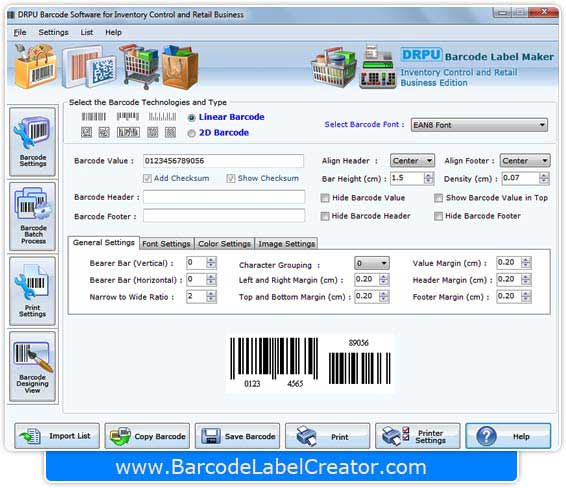
Task: Select the Linear Barcode radio button
Action: tap(192, 118)
